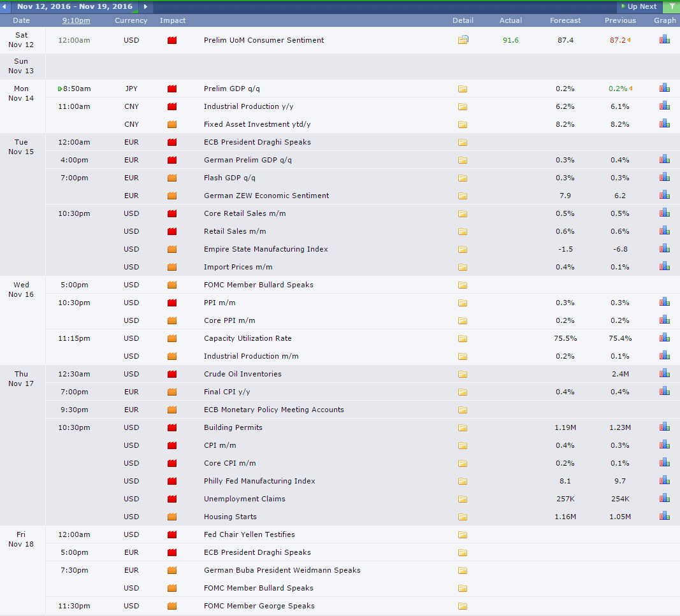This screenshot has width=680, height=616.
Task: Show graph for German ZEW Economic Sentiment
Action: (x=665, y=195)
